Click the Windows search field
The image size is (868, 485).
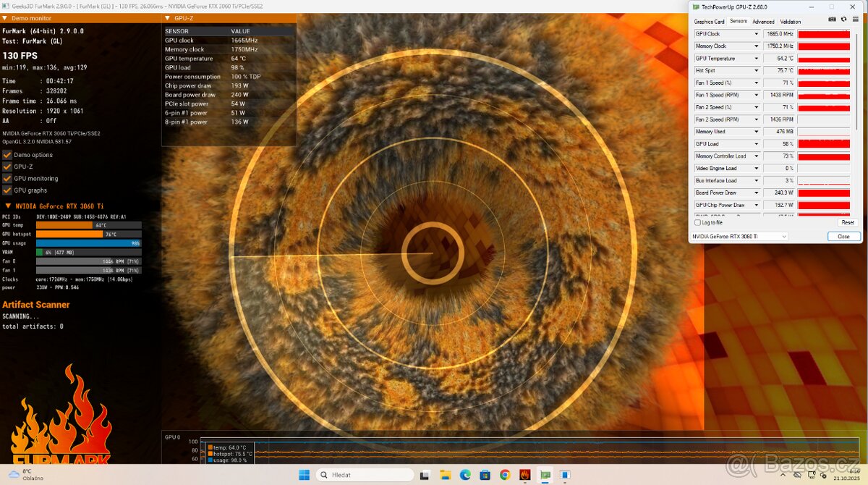tap(365, 476)
